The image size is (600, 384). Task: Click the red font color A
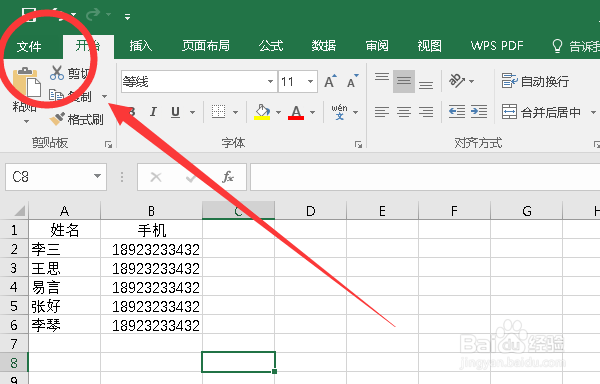[x=296, y=112]
